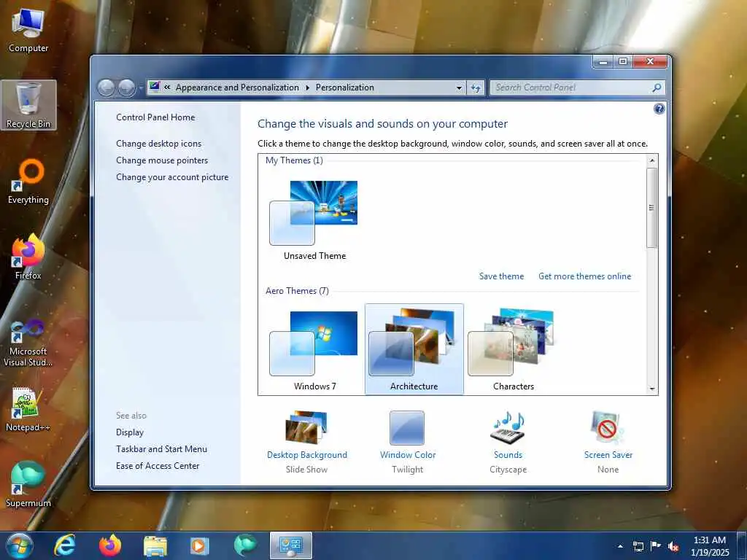Click the theme list scroll-up arrow
This screenshot has height=560, width=747.
[x=651, y=160]
